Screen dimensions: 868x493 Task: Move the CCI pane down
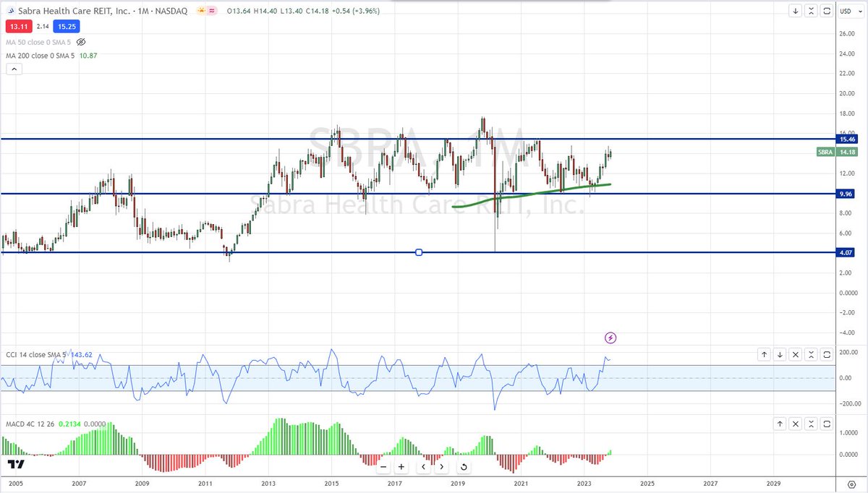(x=780, y=354)
